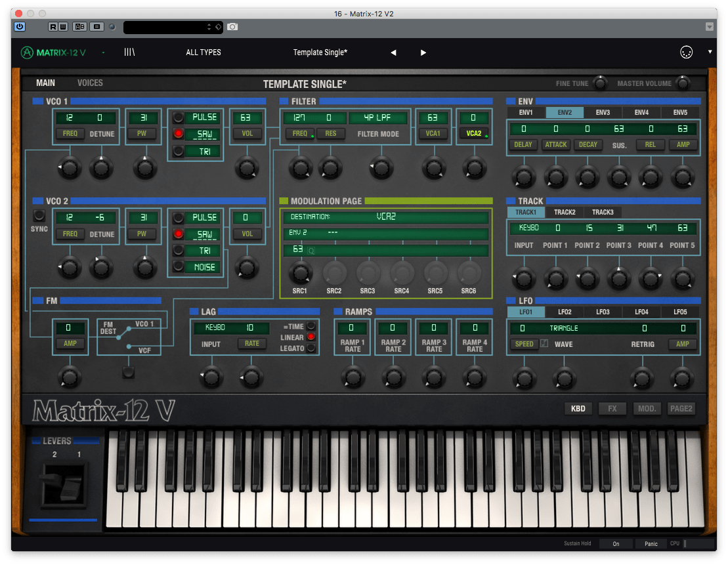Click the Envelope ATTACK button

click(556, 145)
